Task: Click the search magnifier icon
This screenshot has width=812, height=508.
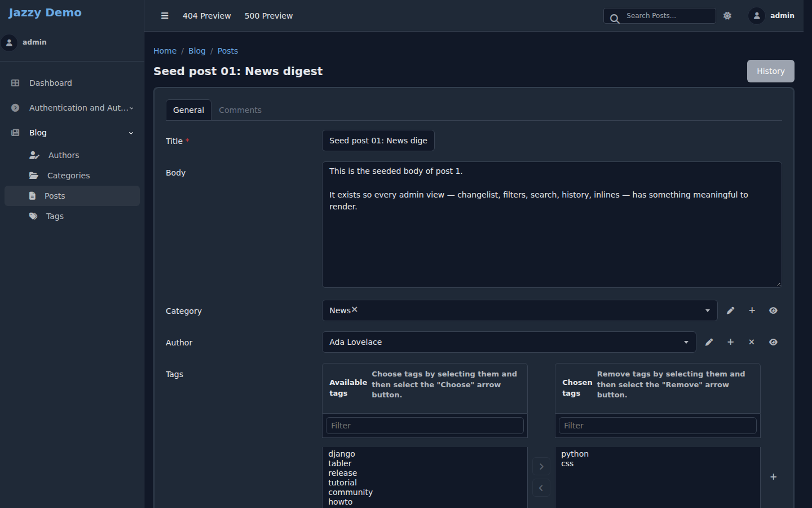Action: pos(615,19)
